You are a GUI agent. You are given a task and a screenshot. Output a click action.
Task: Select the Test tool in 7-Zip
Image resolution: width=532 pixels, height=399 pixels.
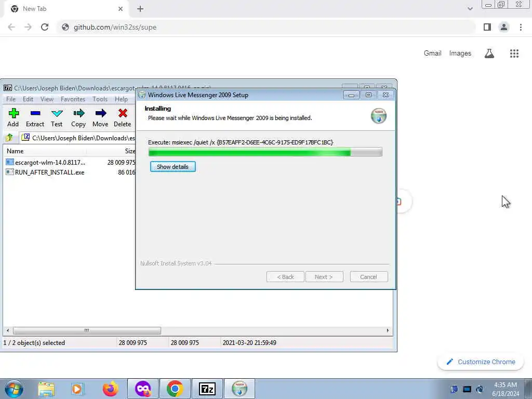[x=57, y=117]
